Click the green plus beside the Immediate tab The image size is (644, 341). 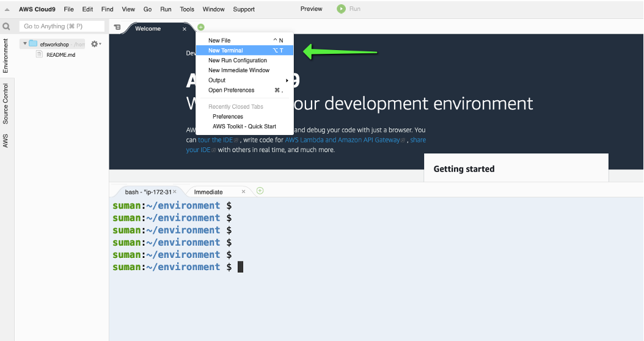pos(260,191)
